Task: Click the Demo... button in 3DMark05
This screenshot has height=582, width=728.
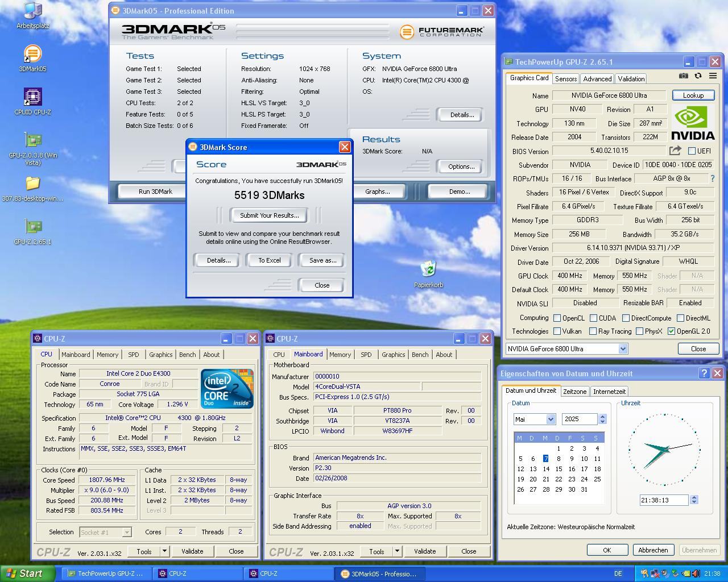Action: point(458,192)
